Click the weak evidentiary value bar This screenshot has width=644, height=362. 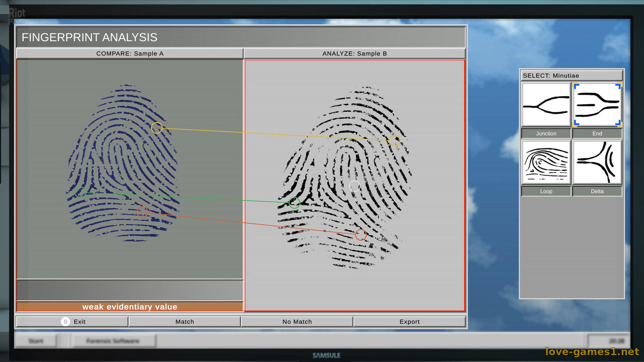(x=130, y=307)
